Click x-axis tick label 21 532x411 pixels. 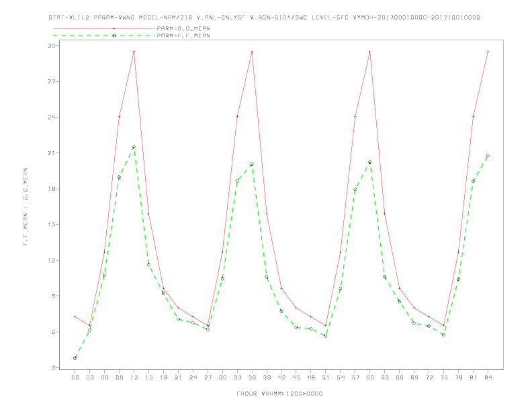click(178, 377)
